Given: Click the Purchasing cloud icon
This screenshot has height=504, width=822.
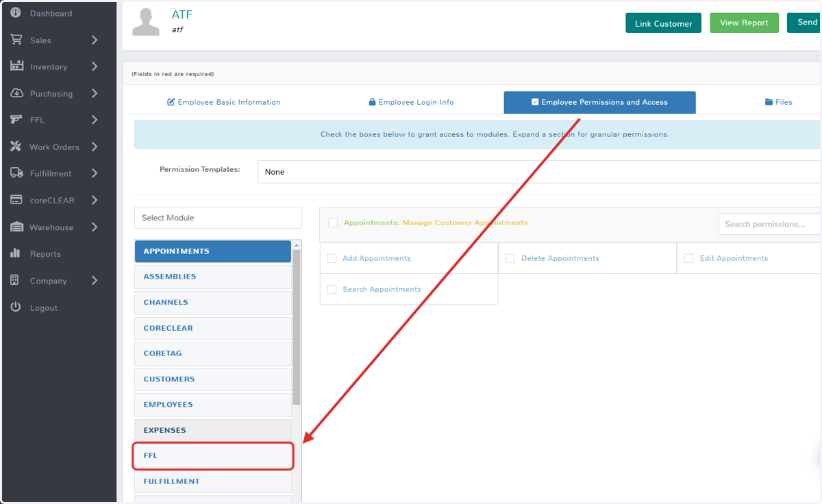Looking at the screenshot, I should [16, 93].
